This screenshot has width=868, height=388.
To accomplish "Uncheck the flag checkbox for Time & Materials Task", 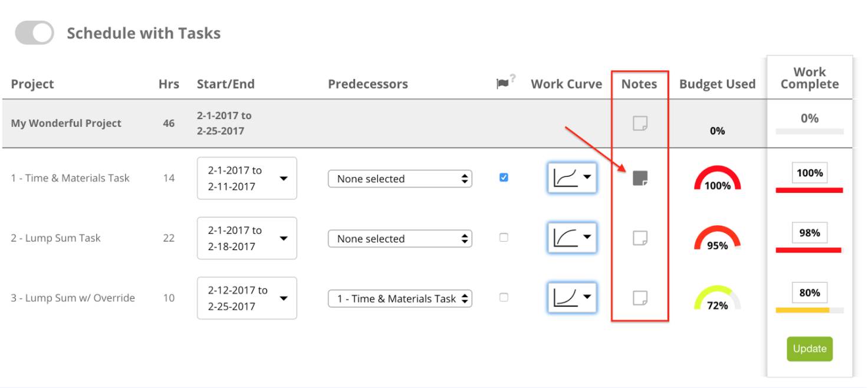I will click(504, 177).
